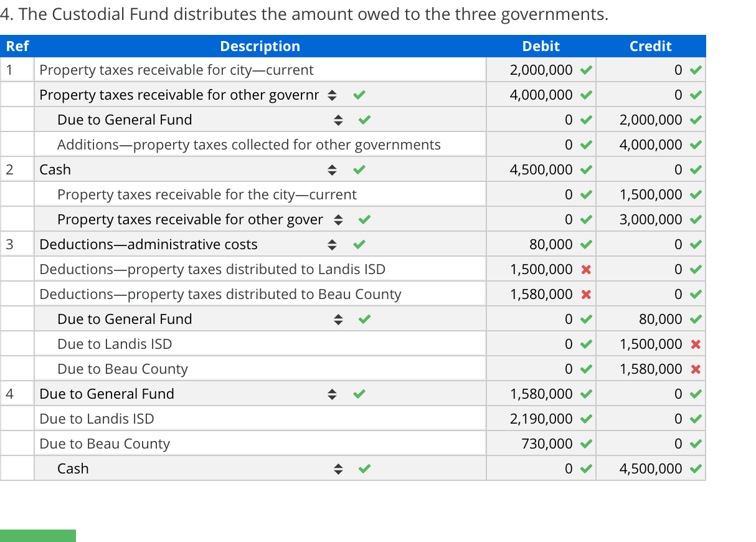Click the Description column header

pos(260,46)
